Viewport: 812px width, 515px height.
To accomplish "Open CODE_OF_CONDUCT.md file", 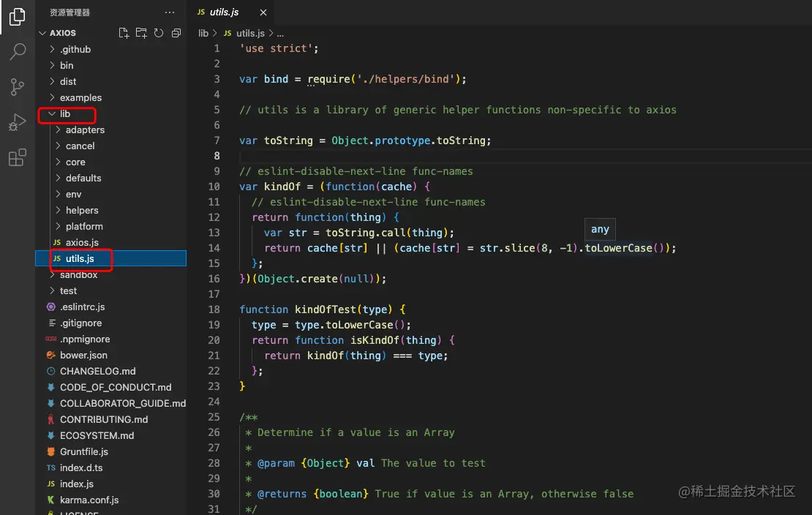I will pyautogui.click(x=110, y=387).
